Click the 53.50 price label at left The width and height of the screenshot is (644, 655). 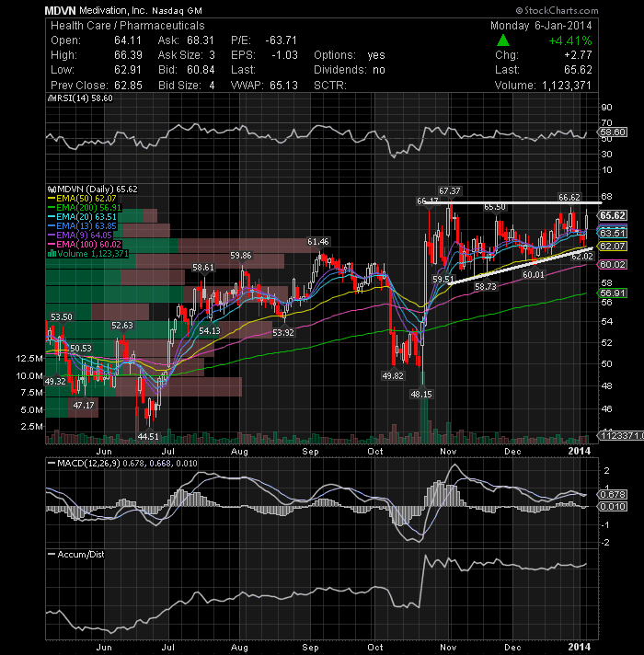[62, 317]
